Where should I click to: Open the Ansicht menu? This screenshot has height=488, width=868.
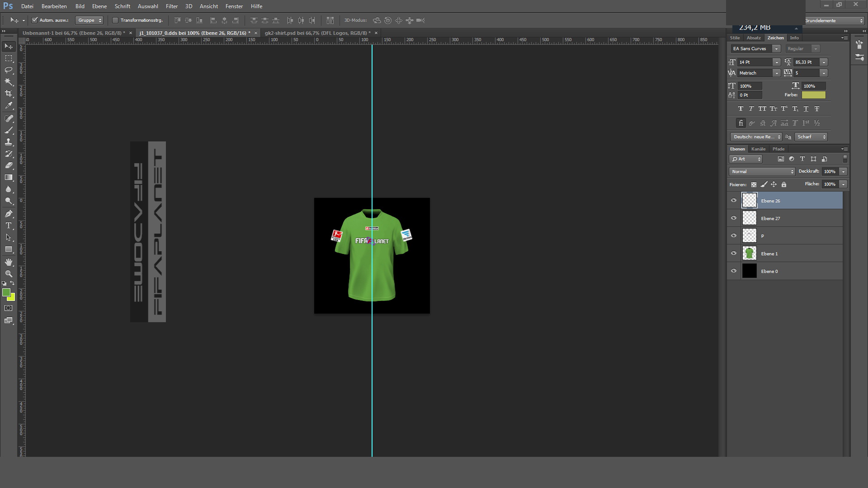(209, 6)
